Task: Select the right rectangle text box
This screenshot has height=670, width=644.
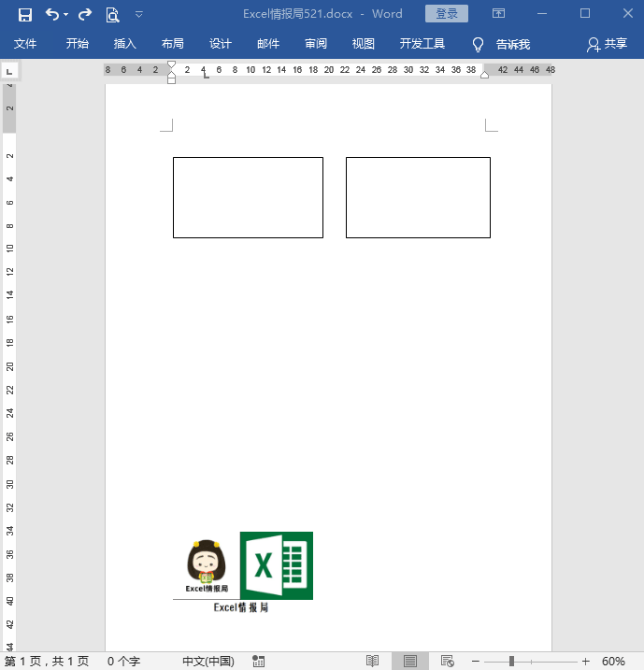Action: click(418, 197)
